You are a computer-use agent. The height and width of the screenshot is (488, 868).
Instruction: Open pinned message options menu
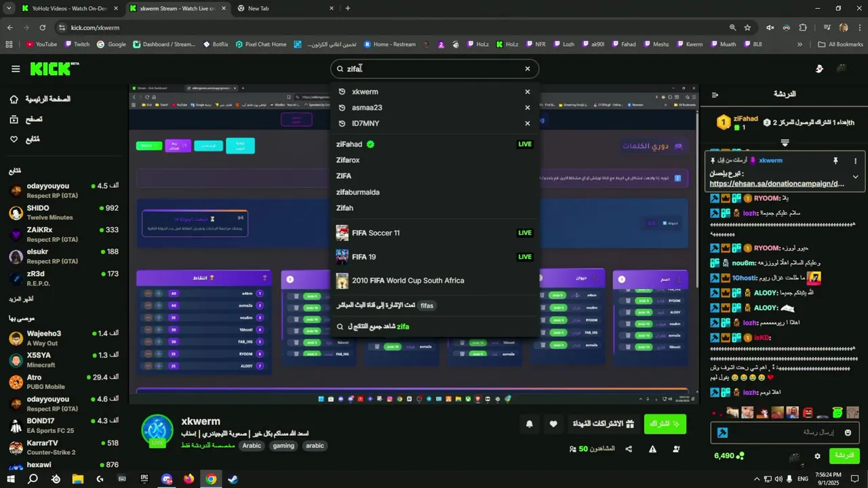click(855, 161)
